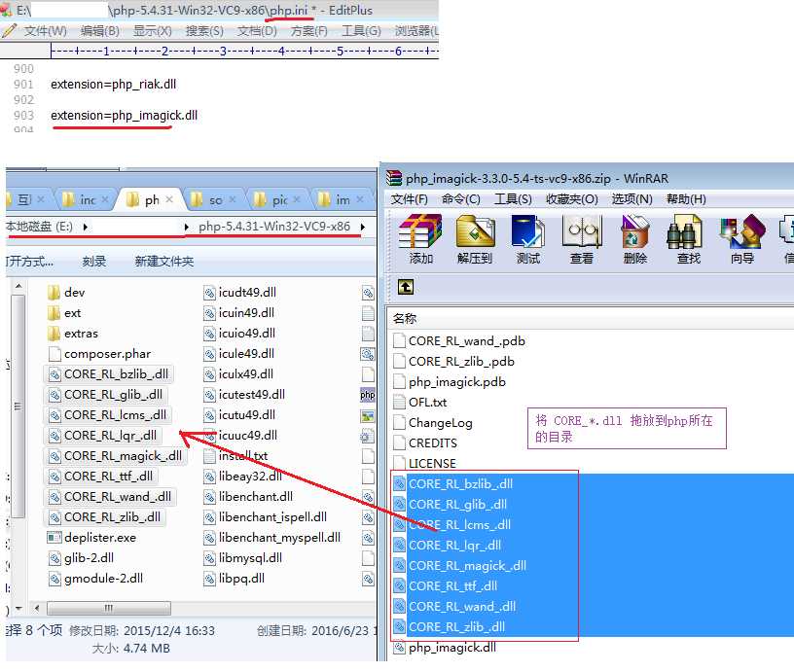Open WinRAR 帮助(H) menu
The image size is (794, 672).
click(686, 199)
